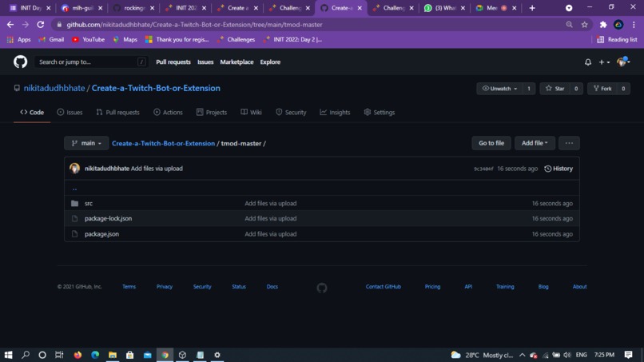Open Explore in top navigation
644x362 pixels.
[270, 62]
